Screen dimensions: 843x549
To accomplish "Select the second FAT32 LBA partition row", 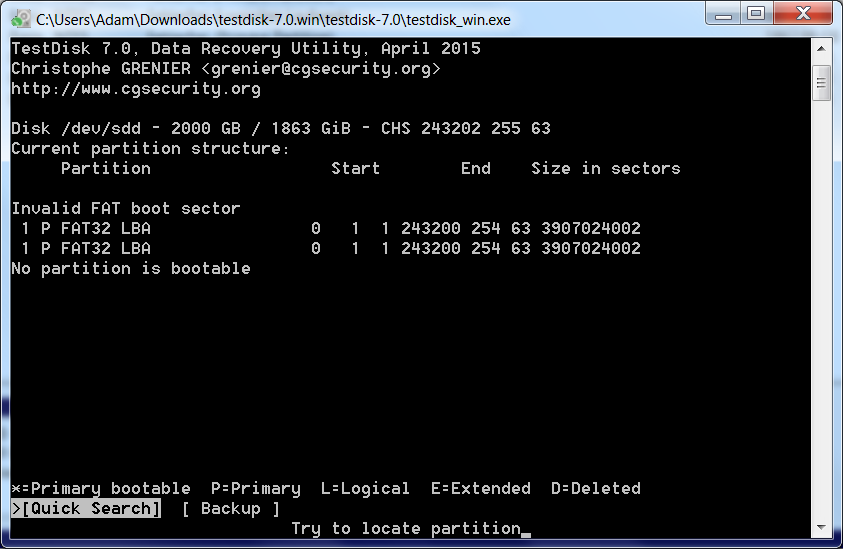I will coord(325,248).
